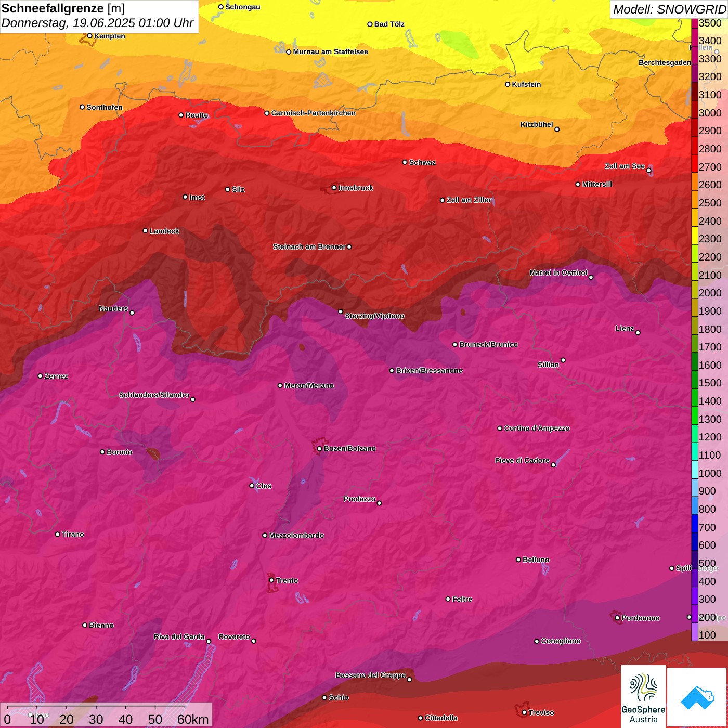728x728 pixels.
Task: Click the GeoSphere Austria logo
Action: point(643,697)
